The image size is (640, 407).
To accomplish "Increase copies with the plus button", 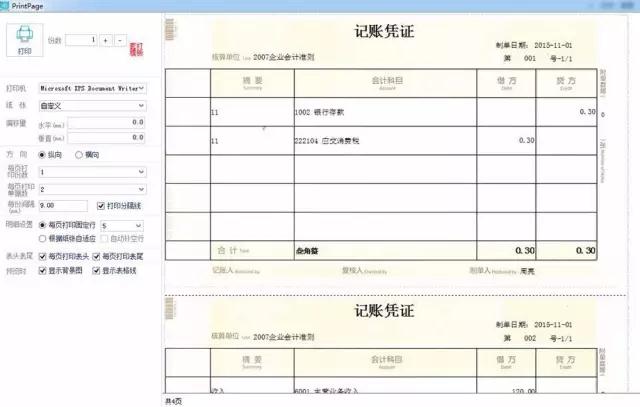I will point(106,39).
